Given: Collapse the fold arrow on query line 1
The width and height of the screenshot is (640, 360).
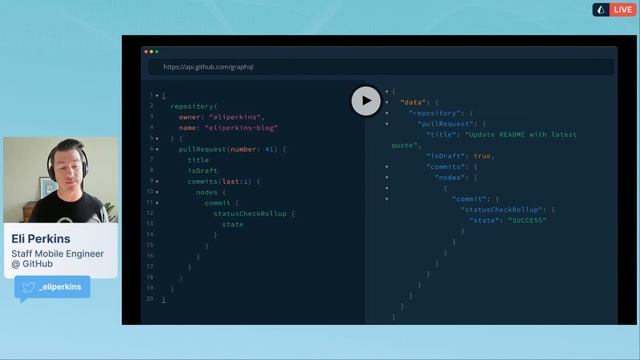Looking at the screenshot, I should click(157, 96).
